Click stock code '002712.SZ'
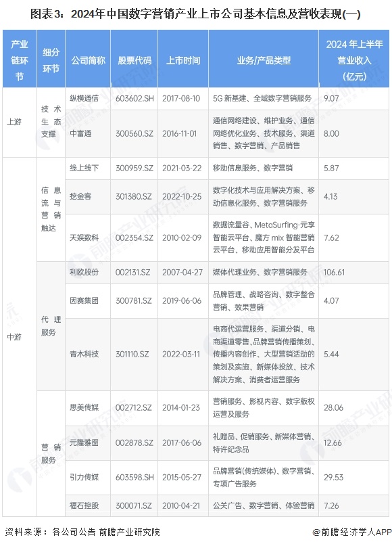The image size is (392, 546). 134,407
